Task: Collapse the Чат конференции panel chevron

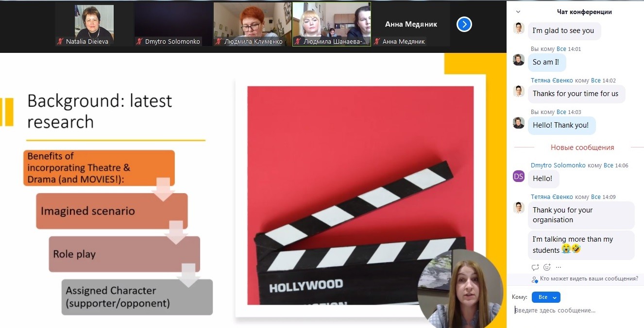Action: coord(518,12)
